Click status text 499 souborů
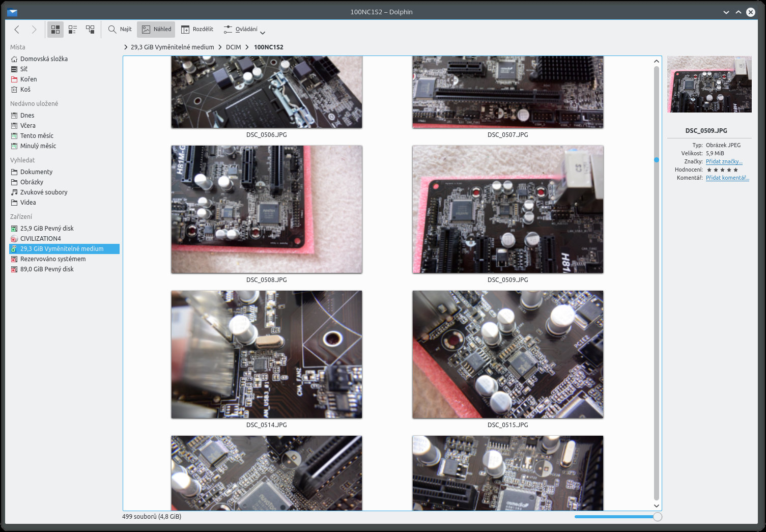The width and height of the screenshot is (766, 532). [x=152, y=516]
